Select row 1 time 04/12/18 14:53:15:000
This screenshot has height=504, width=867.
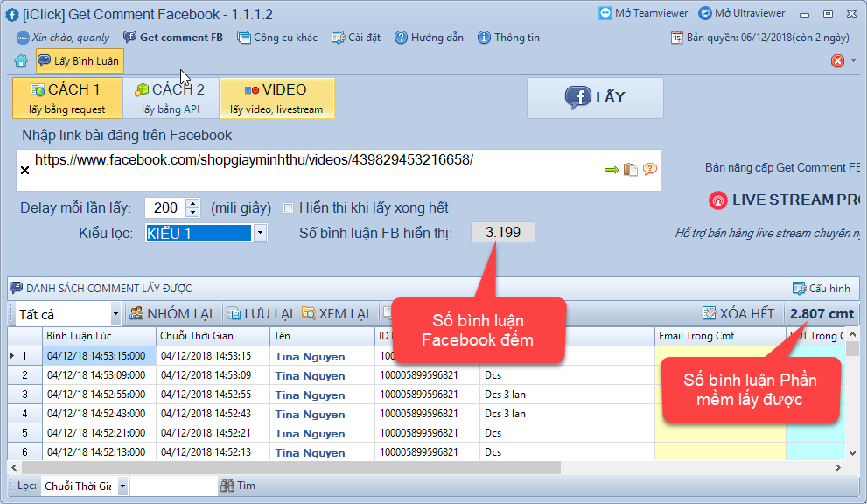pyautogui.click(x=99, y=356)
